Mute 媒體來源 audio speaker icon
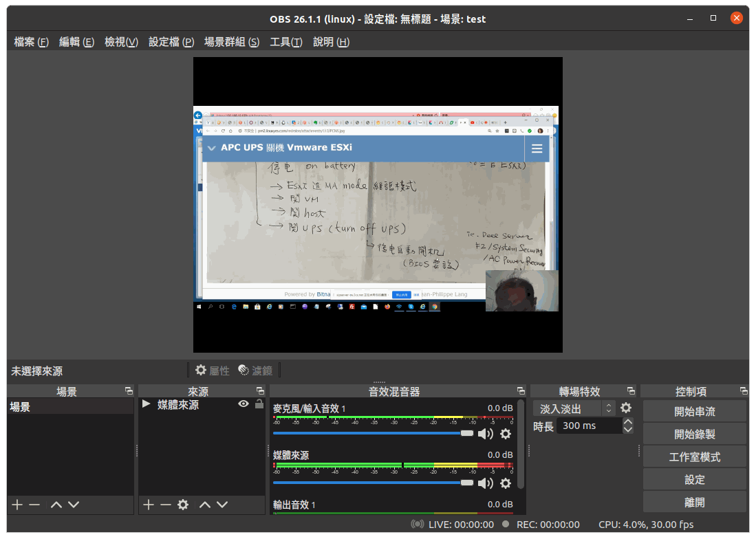756x539 pixels. pyautogui.click(x=485, y=483)
